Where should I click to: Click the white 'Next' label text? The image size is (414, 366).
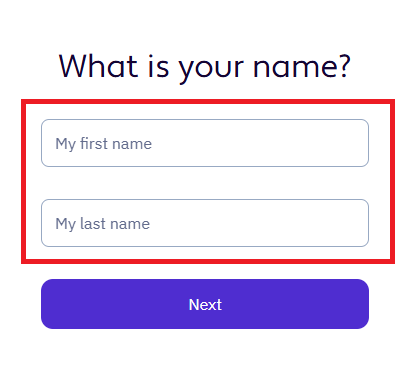pos(205,304)
